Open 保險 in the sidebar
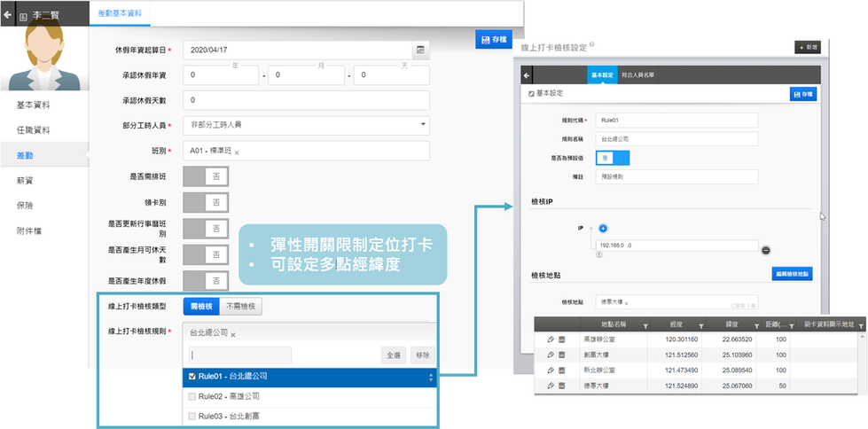 tap(25, 206)
